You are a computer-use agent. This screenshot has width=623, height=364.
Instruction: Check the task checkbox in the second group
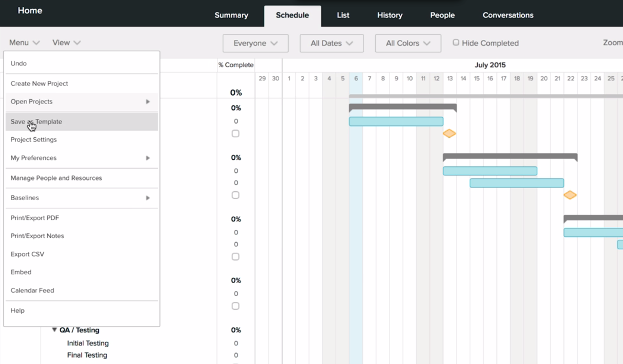coord(235,195)
